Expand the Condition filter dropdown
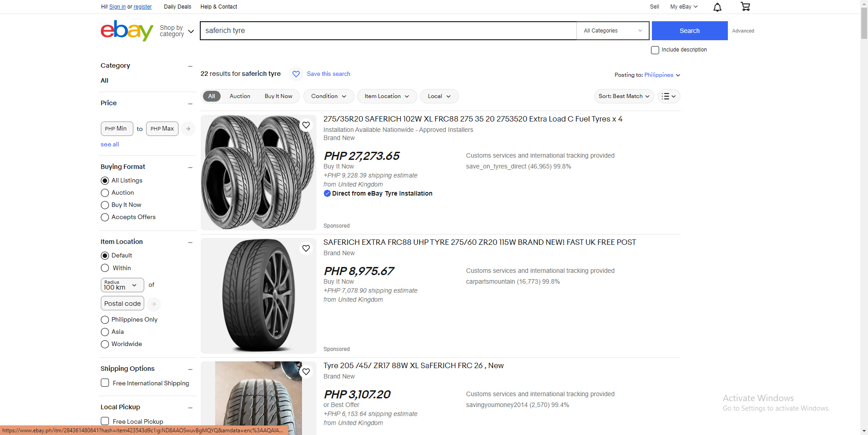The image size is (868, 435). coord(329,96)
